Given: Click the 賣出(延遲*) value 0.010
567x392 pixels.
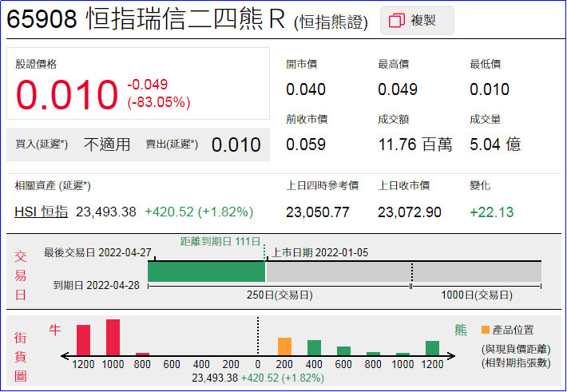Looking at the screenshot, I should coord(236,145).
